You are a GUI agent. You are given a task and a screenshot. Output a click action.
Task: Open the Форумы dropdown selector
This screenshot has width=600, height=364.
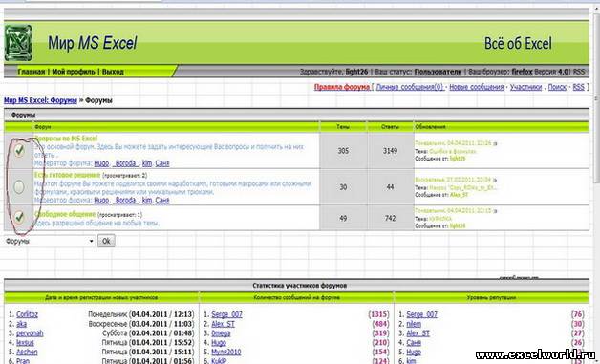[50, 241]
